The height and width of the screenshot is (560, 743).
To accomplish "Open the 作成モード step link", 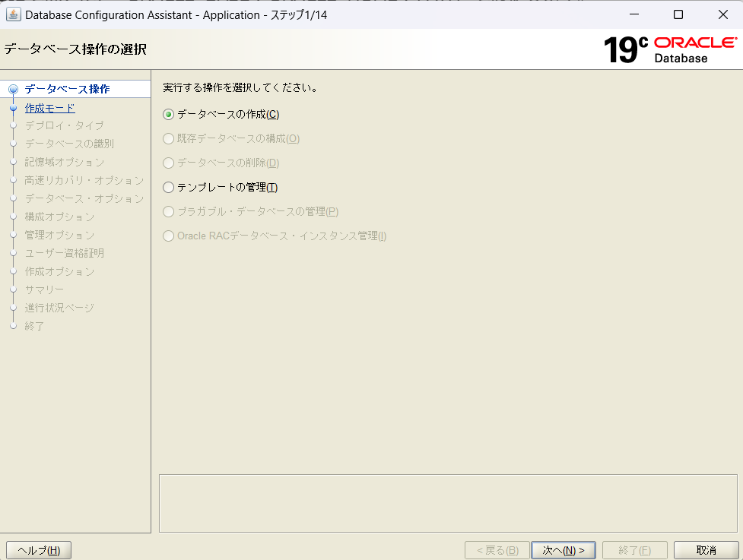I will click(x=49, y=108).
